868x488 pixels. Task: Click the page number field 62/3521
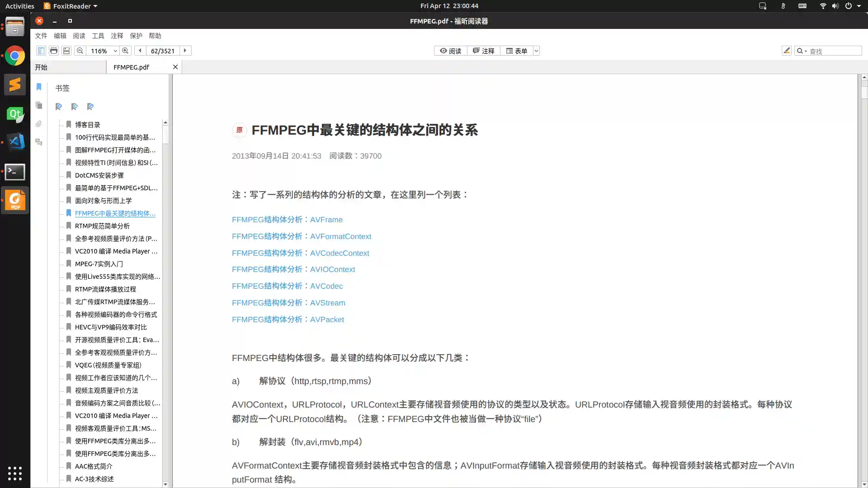point(163,51)
